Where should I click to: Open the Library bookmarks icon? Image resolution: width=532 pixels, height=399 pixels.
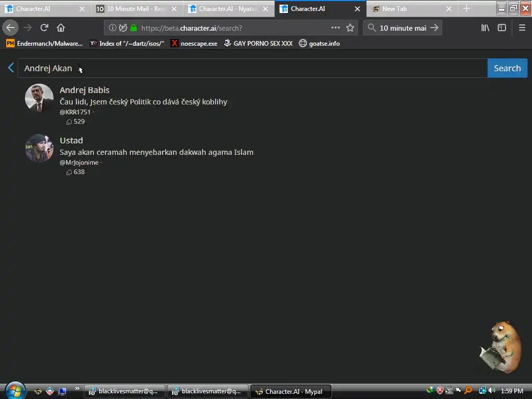coord(485,28)
